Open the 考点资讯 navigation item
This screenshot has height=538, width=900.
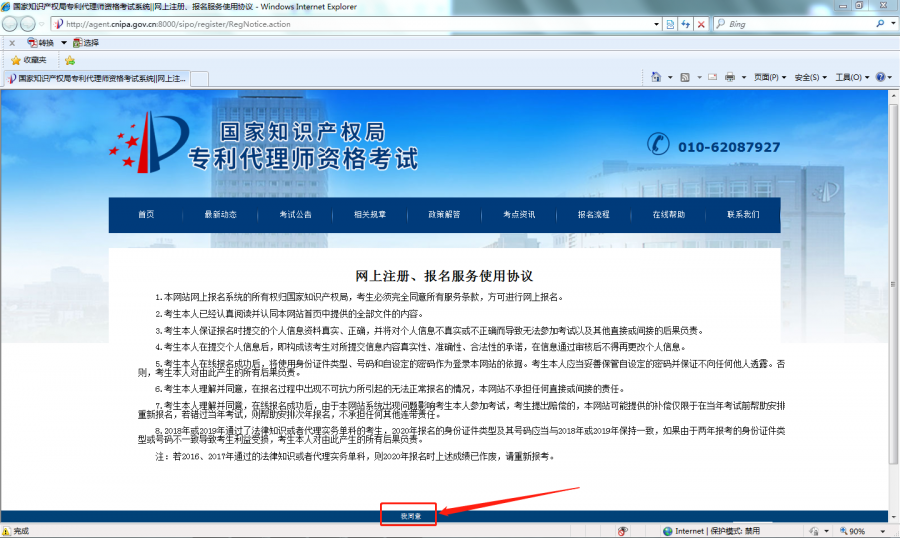[519, 215]
